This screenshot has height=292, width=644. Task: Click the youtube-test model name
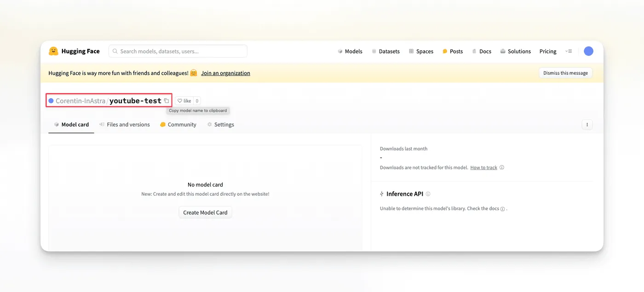click(135, 101)
